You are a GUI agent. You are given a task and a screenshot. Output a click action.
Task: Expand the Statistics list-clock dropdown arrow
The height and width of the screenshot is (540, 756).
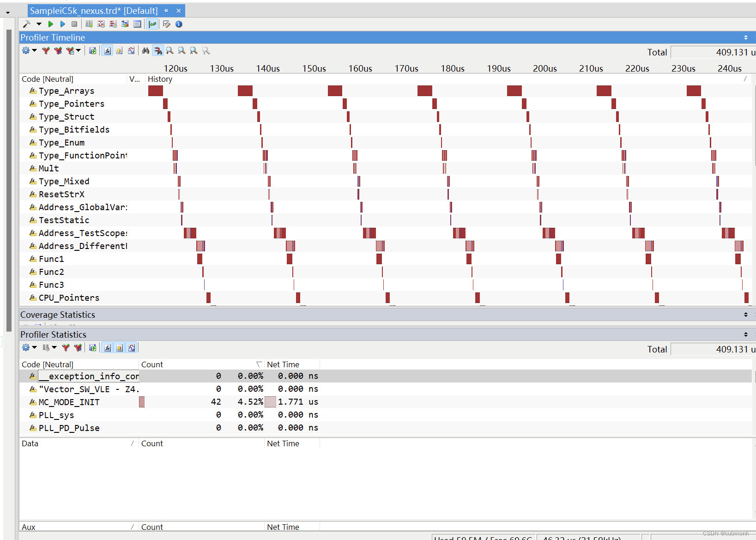pos(54,347)
